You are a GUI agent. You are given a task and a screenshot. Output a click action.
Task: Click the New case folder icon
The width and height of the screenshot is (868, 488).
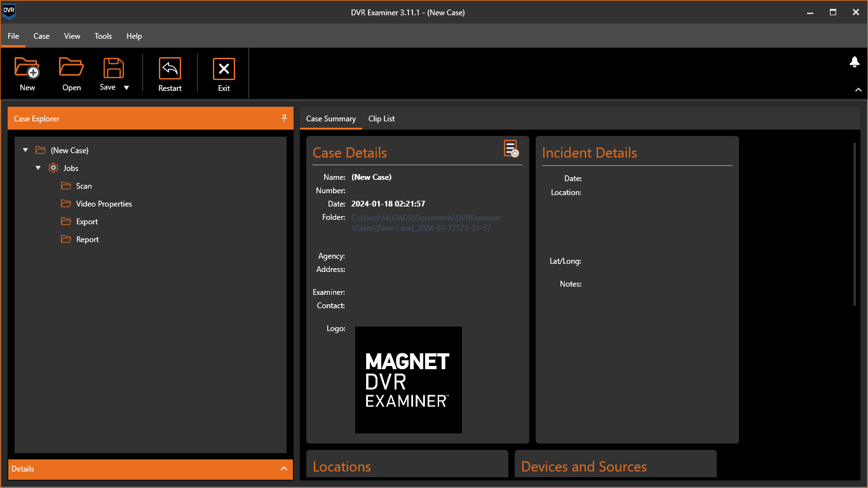click(27, 67)
